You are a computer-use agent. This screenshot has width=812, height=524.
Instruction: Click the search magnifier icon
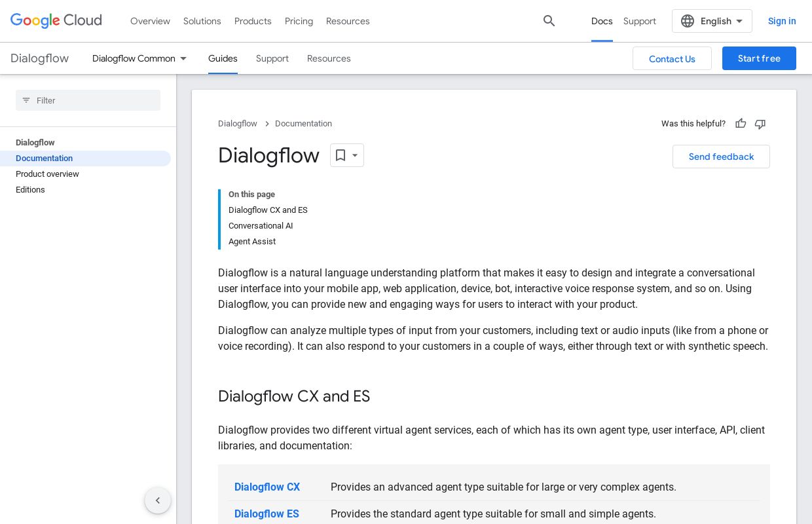(x=549, y=21)
